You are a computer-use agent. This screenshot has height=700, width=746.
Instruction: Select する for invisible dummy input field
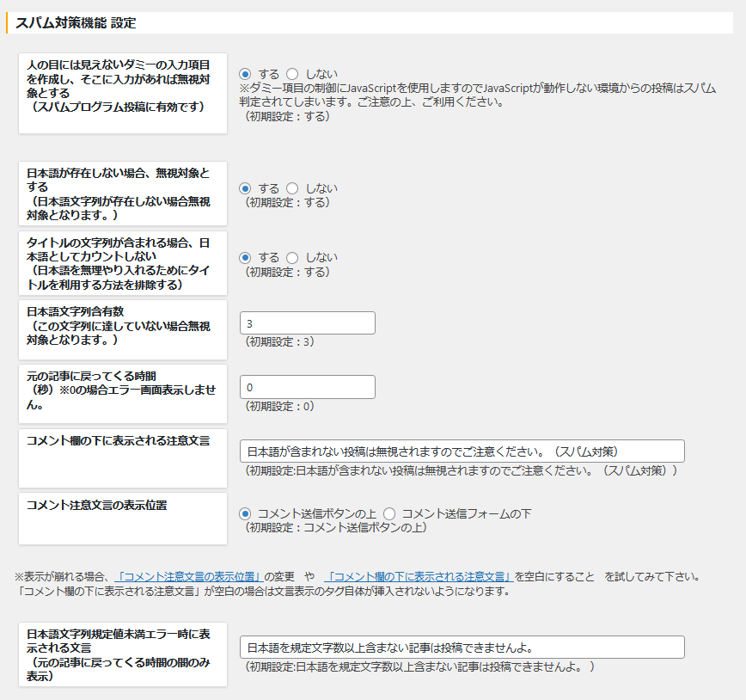point(245,74)
